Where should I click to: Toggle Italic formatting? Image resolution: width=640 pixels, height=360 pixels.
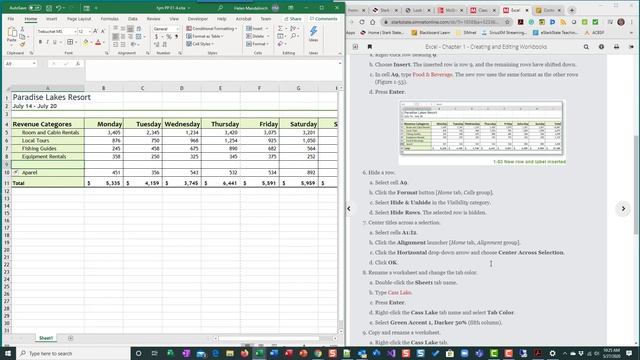[47, 42]
